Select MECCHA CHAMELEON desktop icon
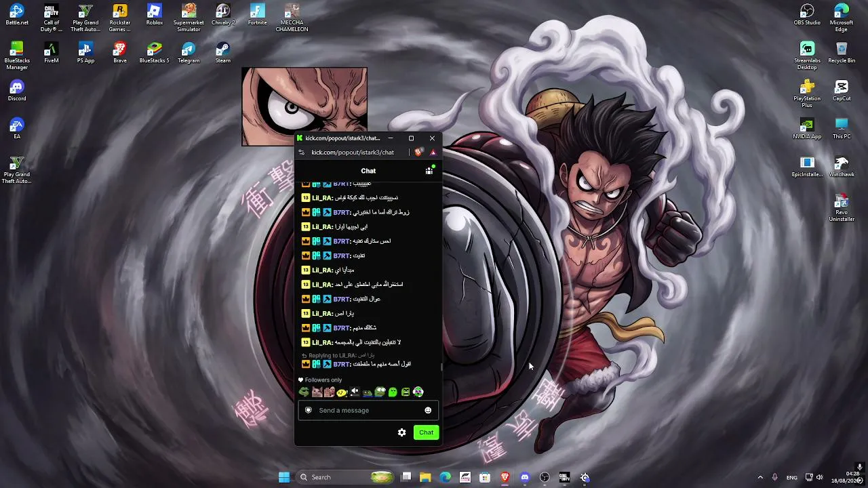Image resolution: width=868 pixels, height=488 pixels. point(292,18)
